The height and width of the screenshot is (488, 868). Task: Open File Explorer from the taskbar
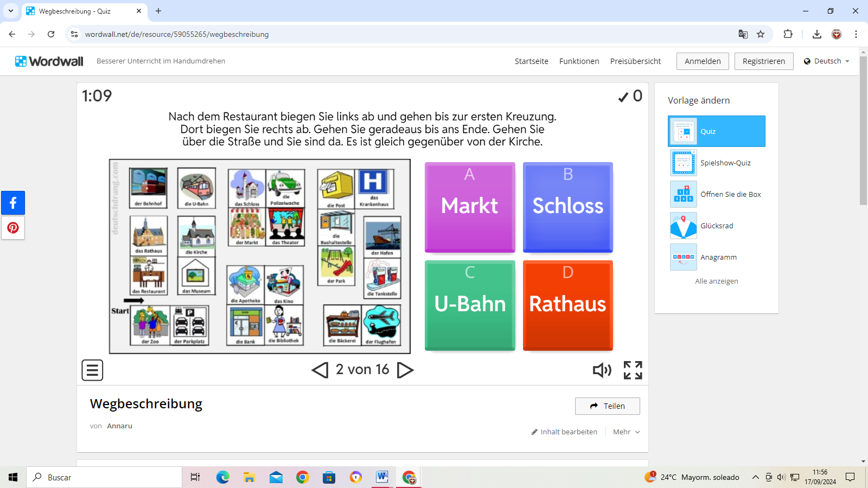click(250, 477)
